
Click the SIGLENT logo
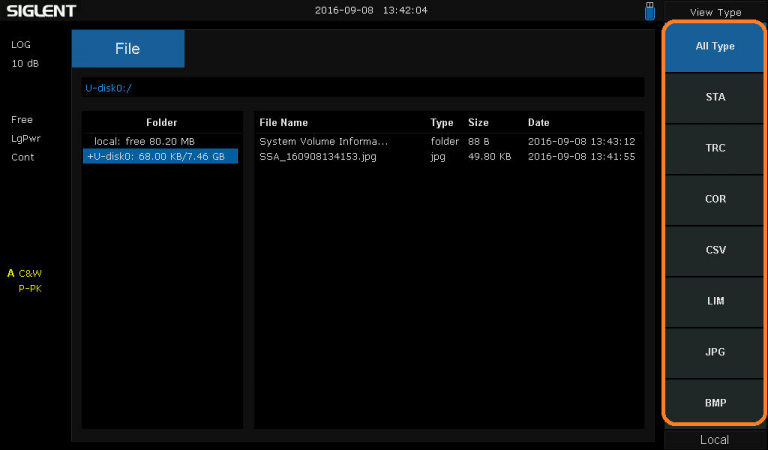(x=43, y=11)
